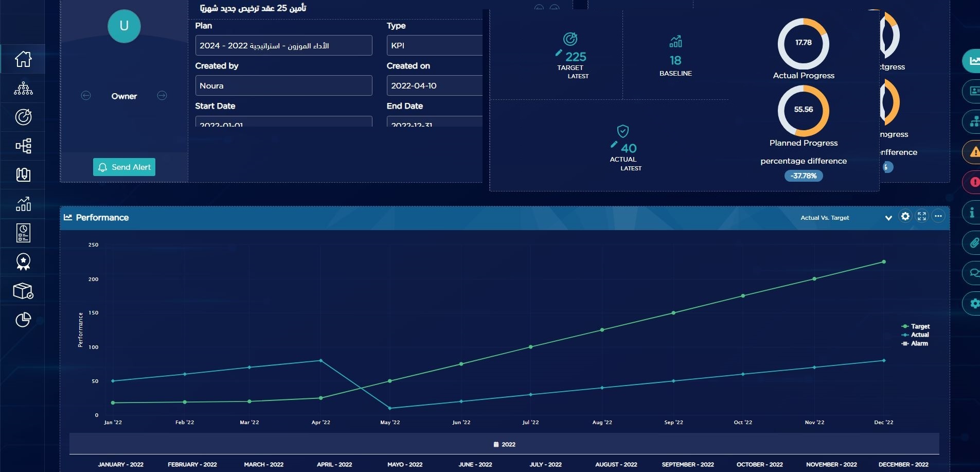Open the strategy map sidebar icon

click(23, 174)
